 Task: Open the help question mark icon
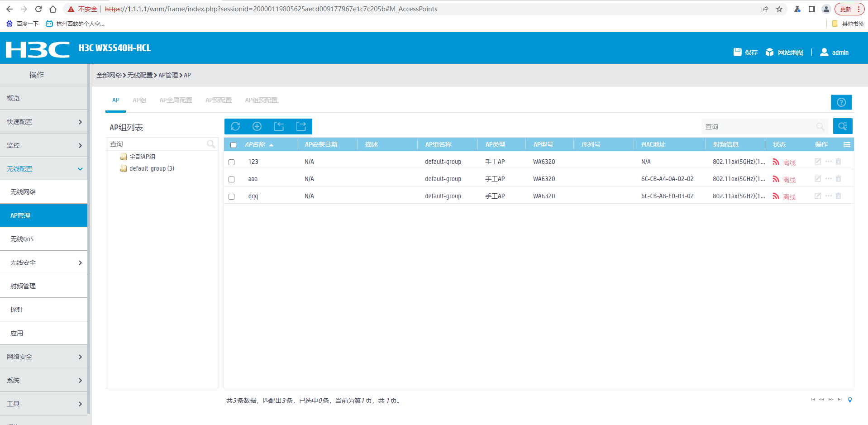coord(841,102)
